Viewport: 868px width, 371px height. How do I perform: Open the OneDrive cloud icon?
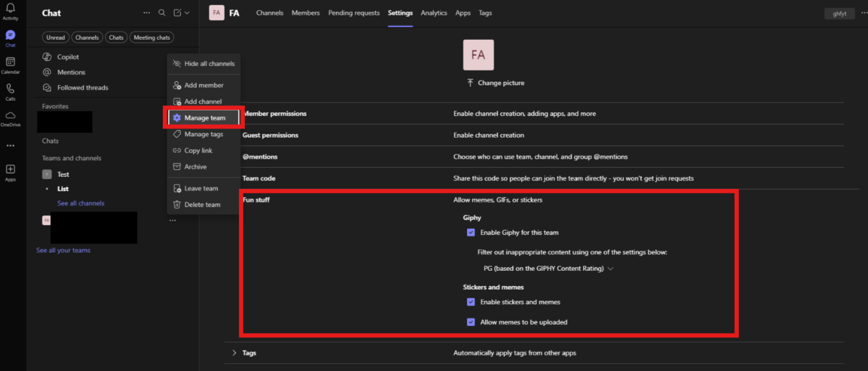point(10,116)
